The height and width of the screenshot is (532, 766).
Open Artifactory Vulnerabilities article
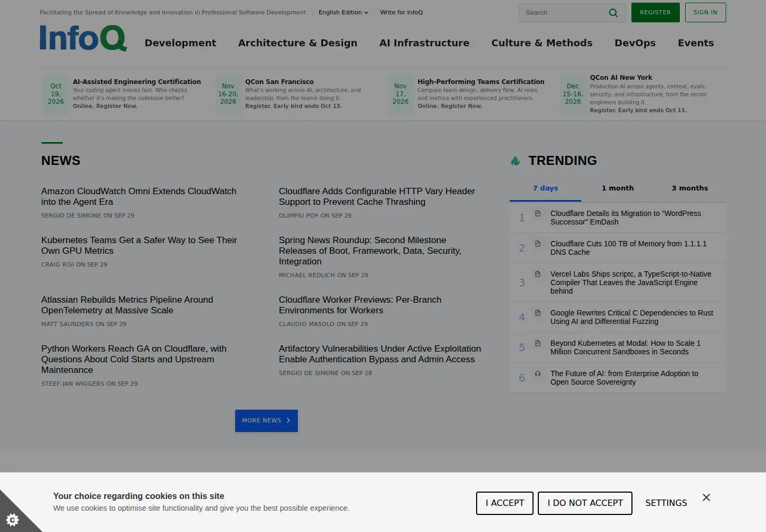point(380,354)
